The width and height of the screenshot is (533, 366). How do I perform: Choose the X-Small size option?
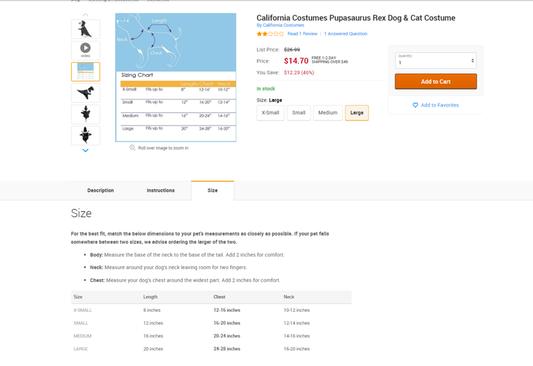[270, 113]
